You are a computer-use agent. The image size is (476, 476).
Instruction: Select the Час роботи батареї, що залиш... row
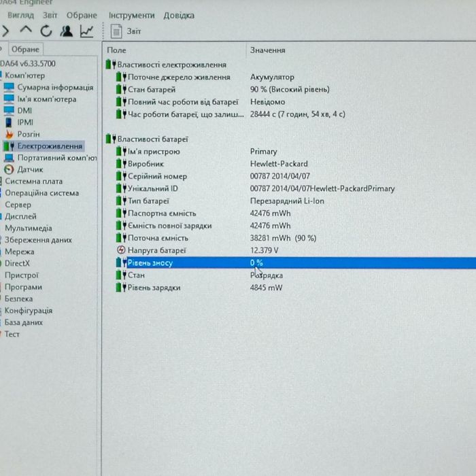pyautogui.click(x=290, y=114)
